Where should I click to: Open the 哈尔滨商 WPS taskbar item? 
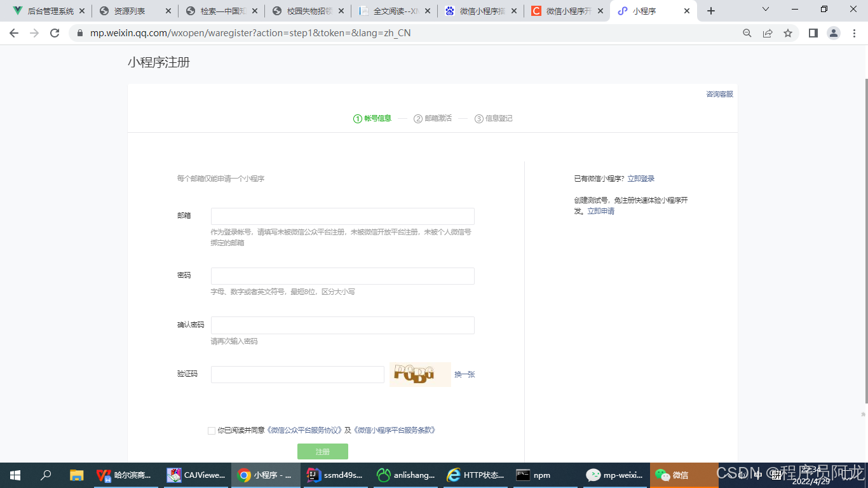point(126,475)
